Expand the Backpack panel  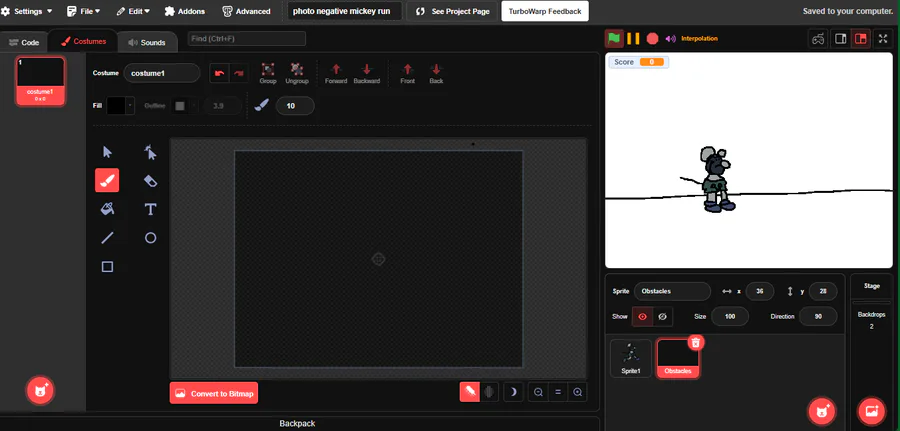click(297, 424)
